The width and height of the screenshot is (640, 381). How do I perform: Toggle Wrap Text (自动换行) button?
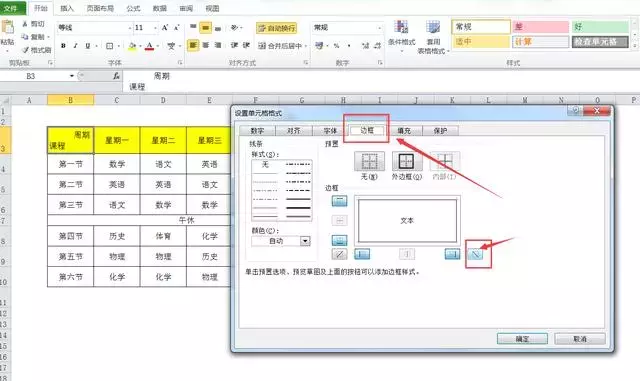point(276,28)
